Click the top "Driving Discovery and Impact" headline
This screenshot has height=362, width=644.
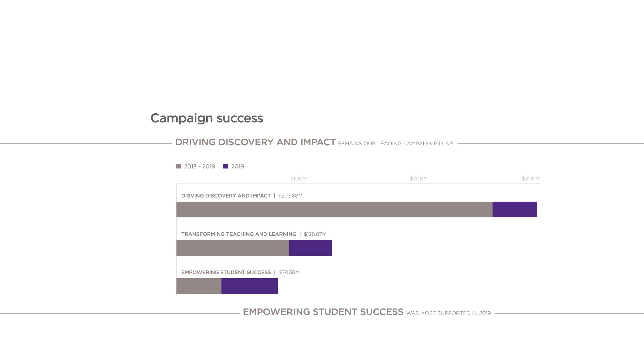(x=255, y=142)
